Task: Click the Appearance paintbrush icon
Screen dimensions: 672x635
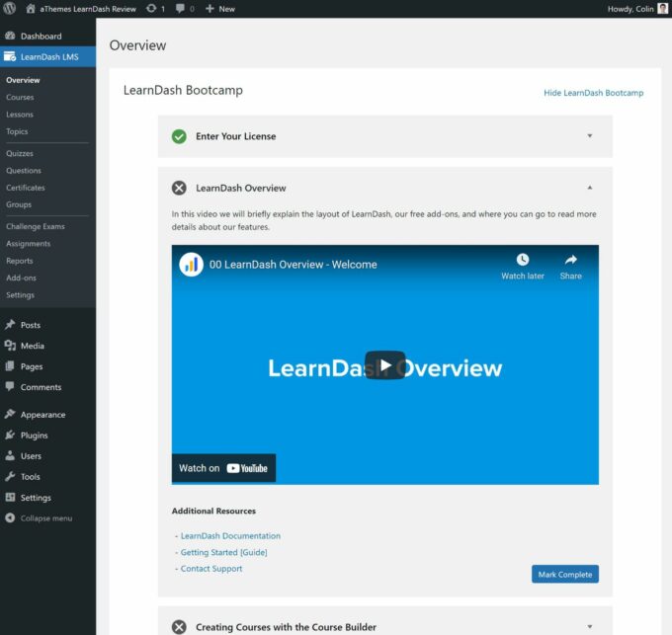Action: click(10, 414)
